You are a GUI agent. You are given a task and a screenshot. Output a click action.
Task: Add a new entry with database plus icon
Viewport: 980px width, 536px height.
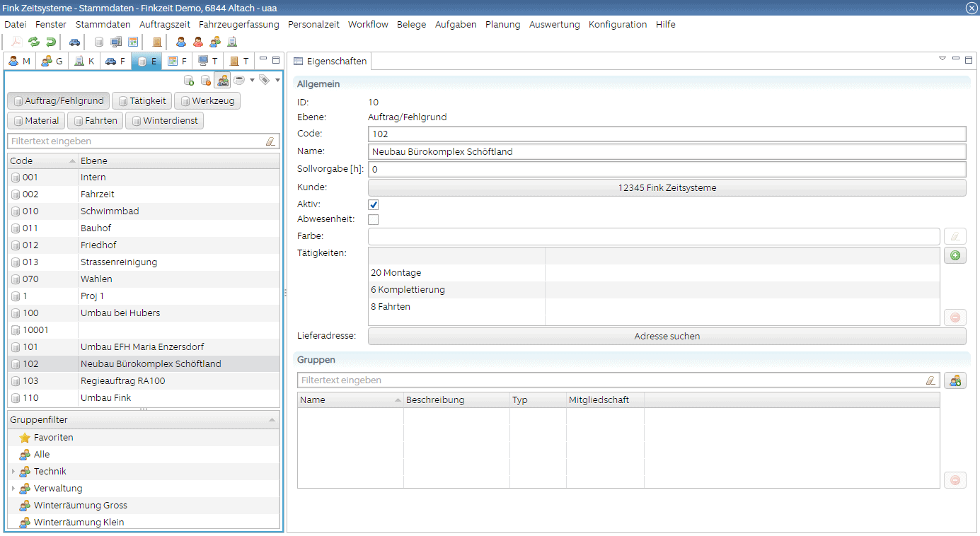click(x=189, y=80)
